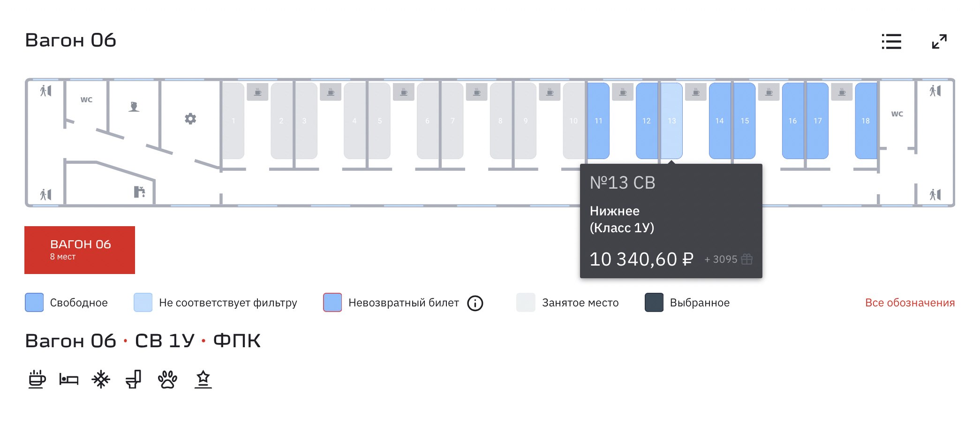Click the air conditioning snowflake icon
The image size is (980, 427).
101,379
